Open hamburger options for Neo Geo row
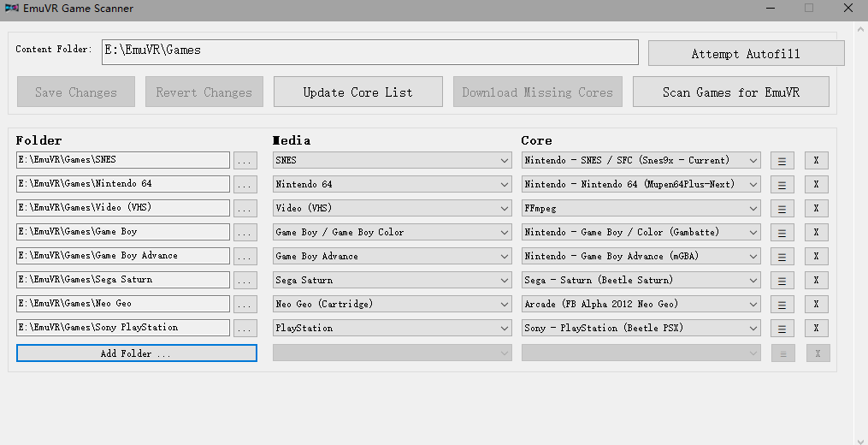This screenshot has width=868, height=445. [x=782, y=305]
